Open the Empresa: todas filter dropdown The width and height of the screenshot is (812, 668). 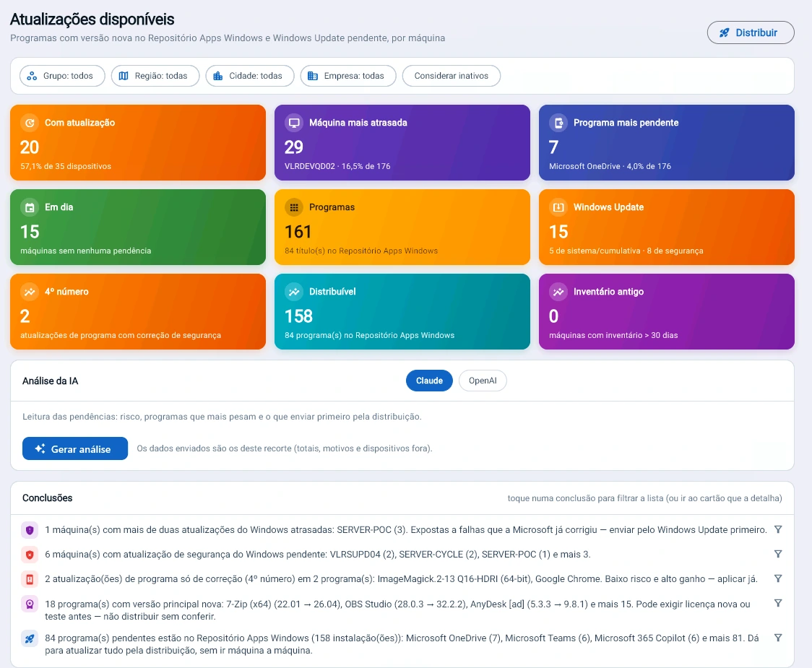348,76
